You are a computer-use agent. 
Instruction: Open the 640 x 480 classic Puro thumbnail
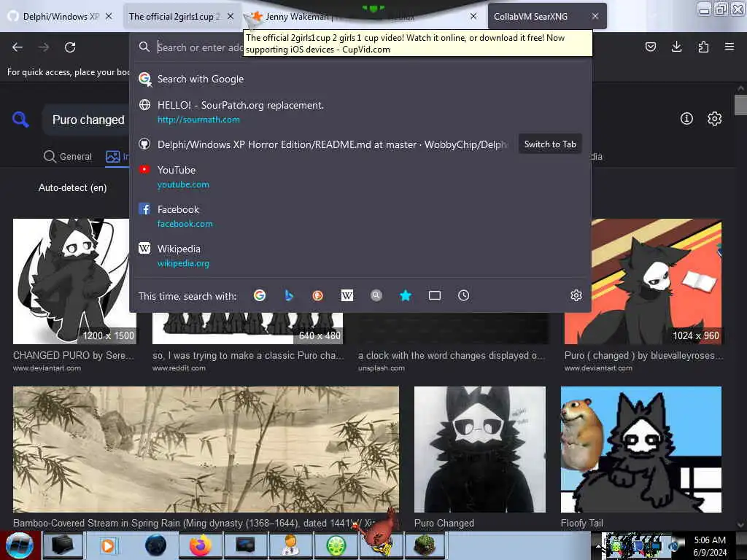[x=247, y=328]
